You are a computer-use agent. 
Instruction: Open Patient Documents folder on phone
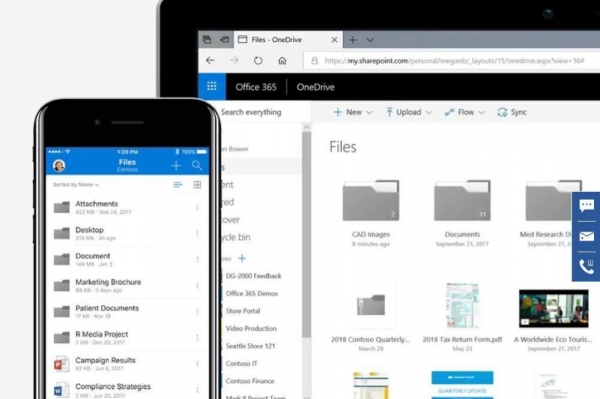(127, 311)
